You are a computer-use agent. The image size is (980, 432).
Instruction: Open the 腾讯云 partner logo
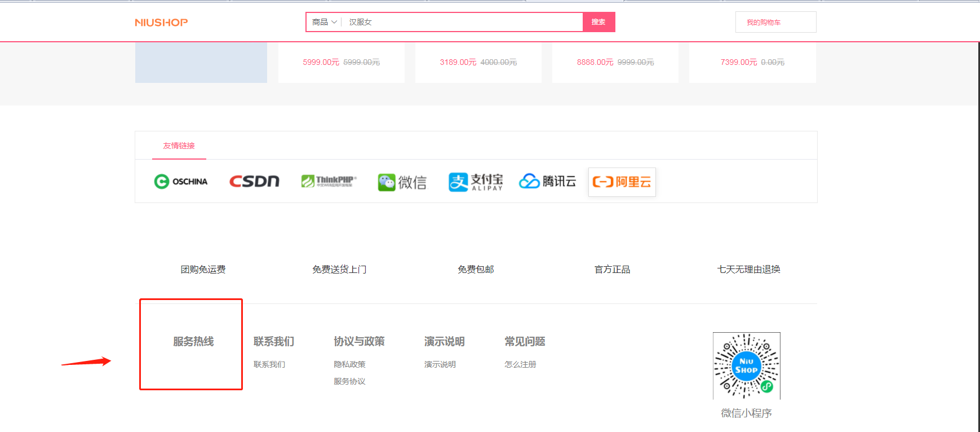[547, 181]
